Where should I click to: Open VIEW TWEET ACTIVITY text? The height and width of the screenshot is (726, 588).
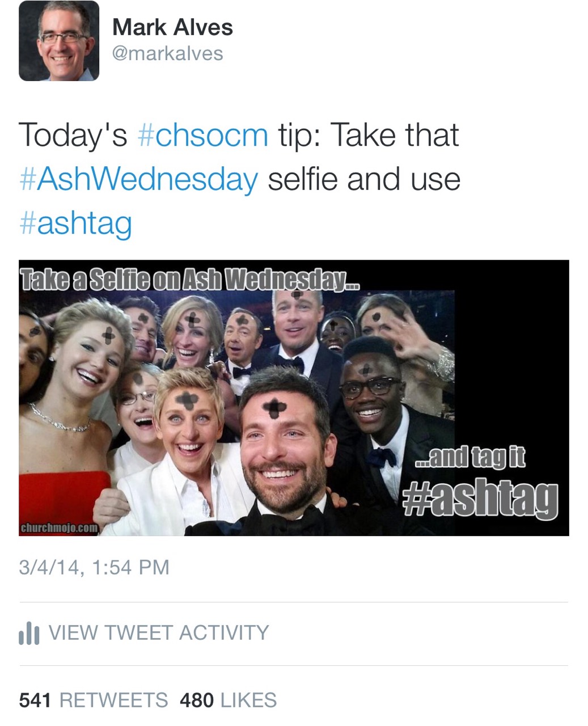[159, 632]
